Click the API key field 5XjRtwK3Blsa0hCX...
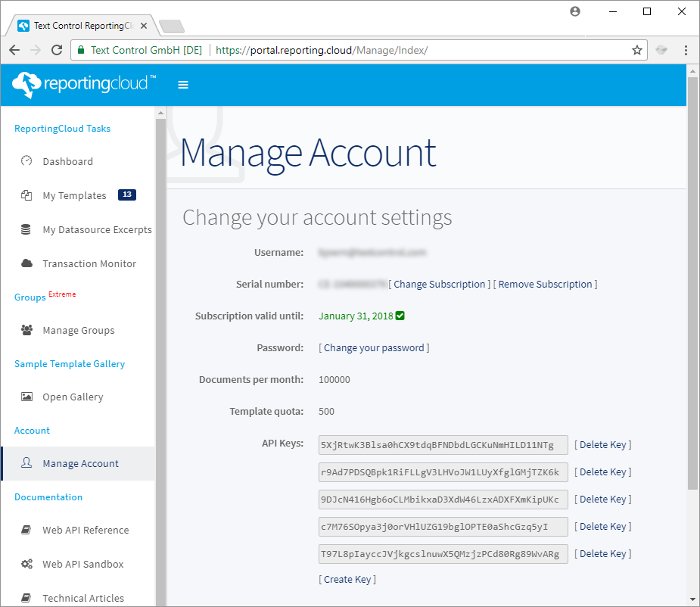This screenshot has width=700, height=607. pos(443,445)
